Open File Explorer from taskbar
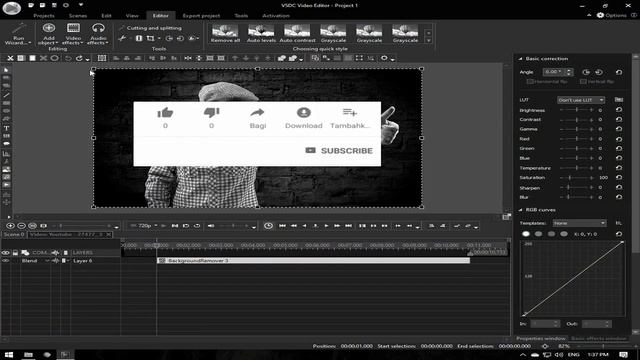The width and height of the screenshot is (640, 360). point(28,355)
